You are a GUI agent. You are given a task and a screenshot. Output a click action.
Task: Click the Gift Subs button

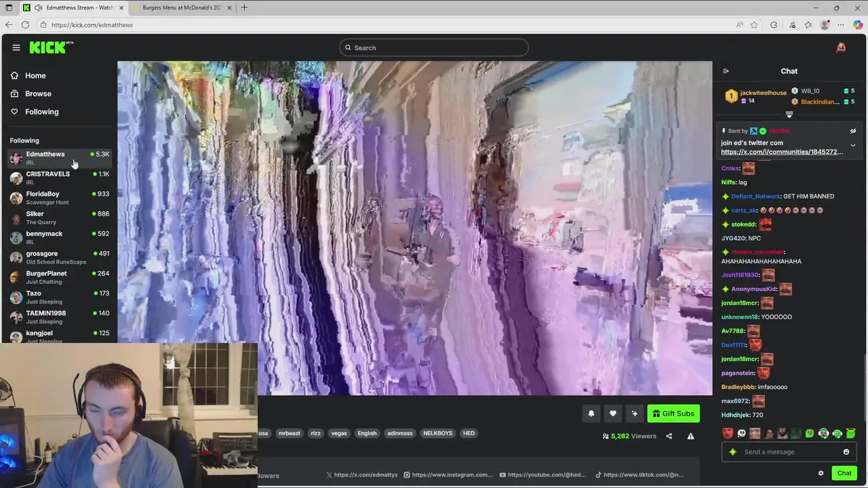(x=673, y=413)
